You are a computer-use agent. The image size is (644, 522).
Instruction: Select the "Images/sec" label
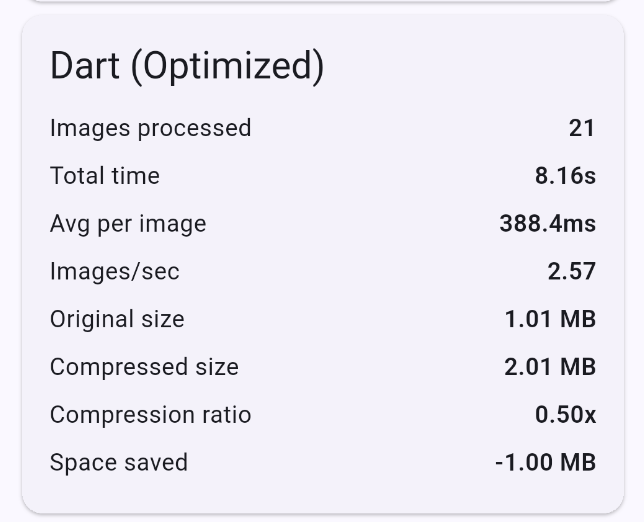pyautogui.click(x=114, y=271)
